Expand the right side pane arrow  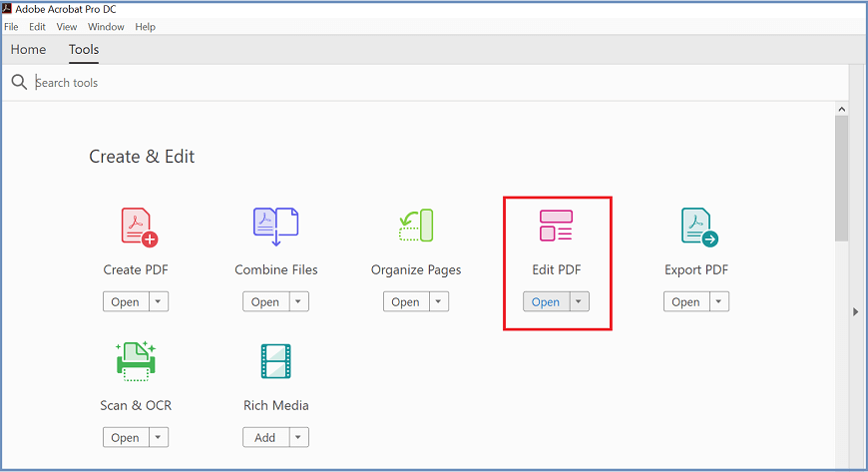[856, 312]
